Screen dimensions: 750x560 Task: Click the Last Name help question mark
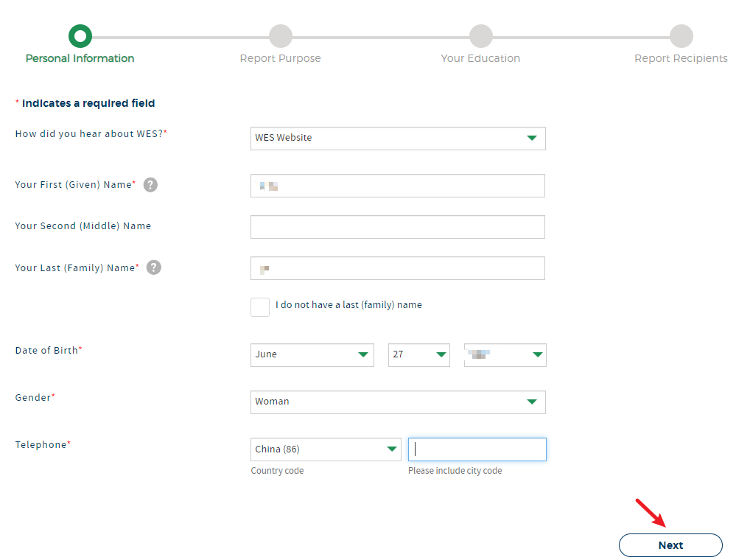153,267
